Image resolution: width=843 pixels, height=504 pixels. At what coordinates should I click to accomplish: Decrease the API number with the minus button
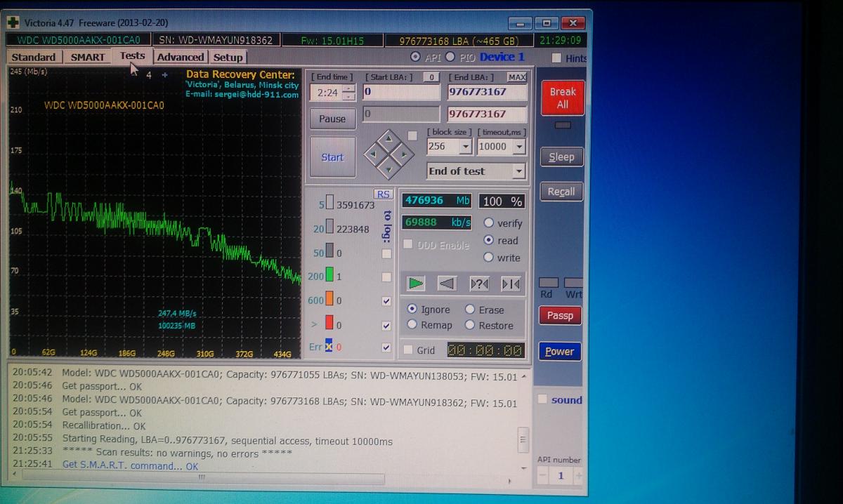542,476
